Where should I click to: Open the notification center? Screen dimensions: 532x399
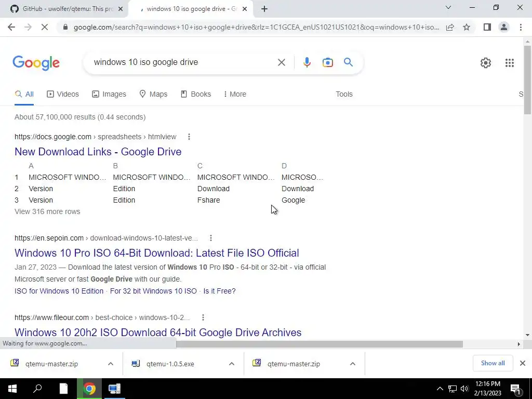pyautogui.click(x=515, y=389)
